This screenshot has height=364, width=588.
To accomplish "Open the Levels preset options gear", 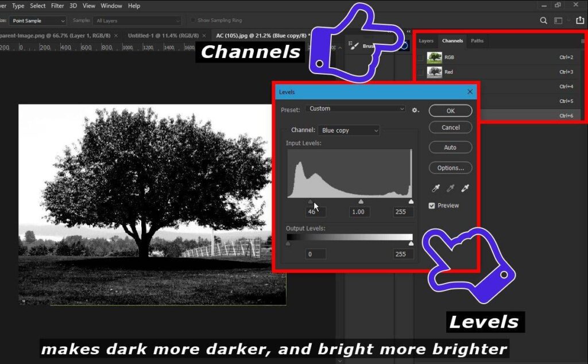I will click(x=415, y=110).
